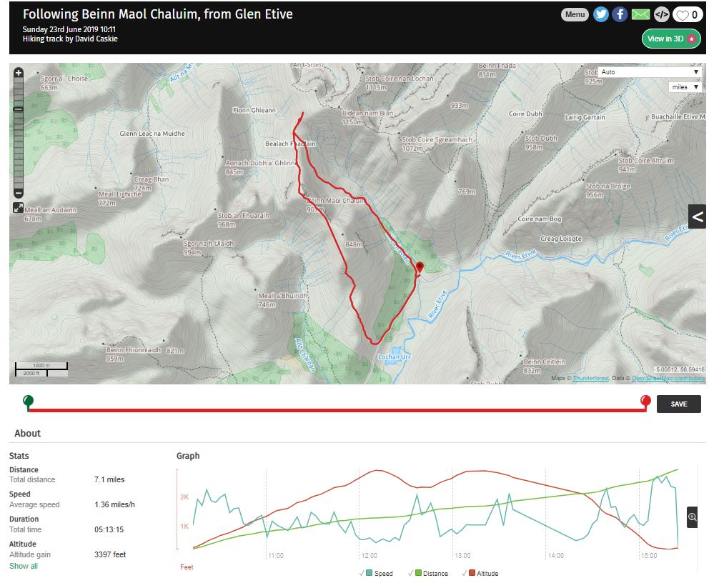Click the green start handle on track slider

28,401
